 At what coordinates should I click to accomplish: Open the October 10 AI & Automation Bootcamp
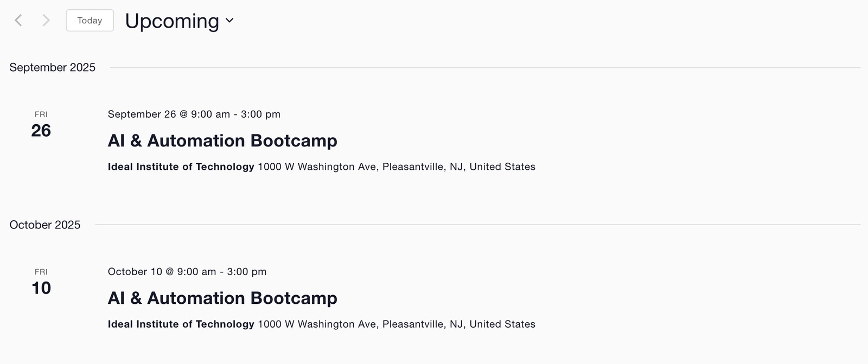coord(222,298)
